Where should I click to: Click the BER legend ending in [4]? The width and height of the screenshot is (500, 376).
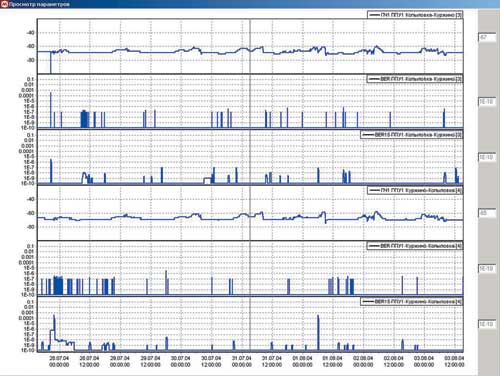click(x=415, y=246)
